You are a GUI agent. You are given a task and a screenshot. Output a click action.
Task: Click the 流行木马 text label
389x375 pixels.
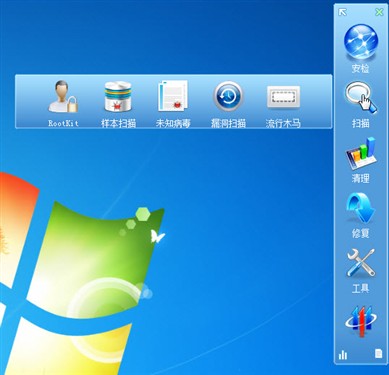coord(283,123)
